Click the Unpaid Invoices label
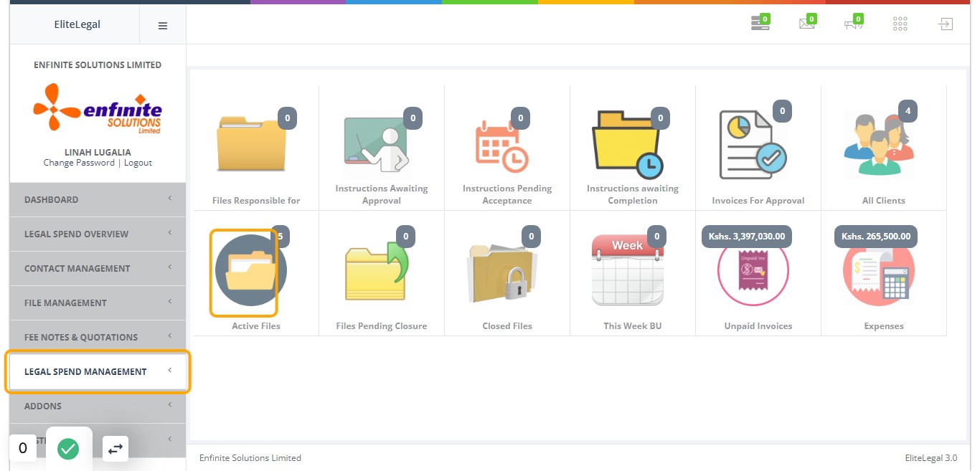 (x=758, y=326)
